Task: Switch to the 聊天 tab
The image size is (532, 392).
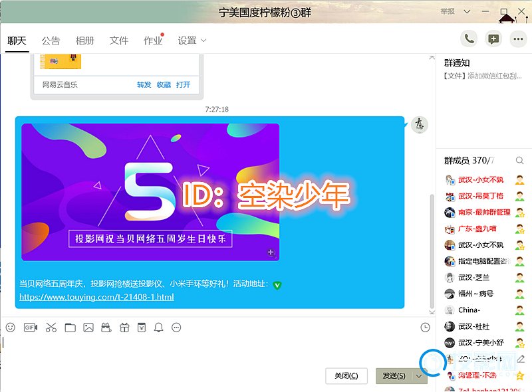Action: coord(17,41)
